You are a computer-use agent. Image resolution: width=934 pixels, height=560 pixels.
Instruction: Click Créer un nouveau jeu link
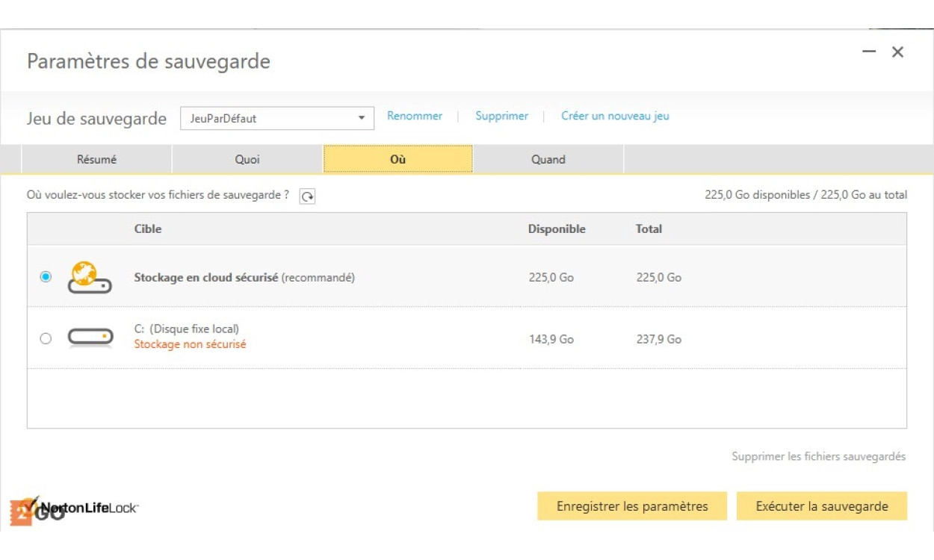615,116
